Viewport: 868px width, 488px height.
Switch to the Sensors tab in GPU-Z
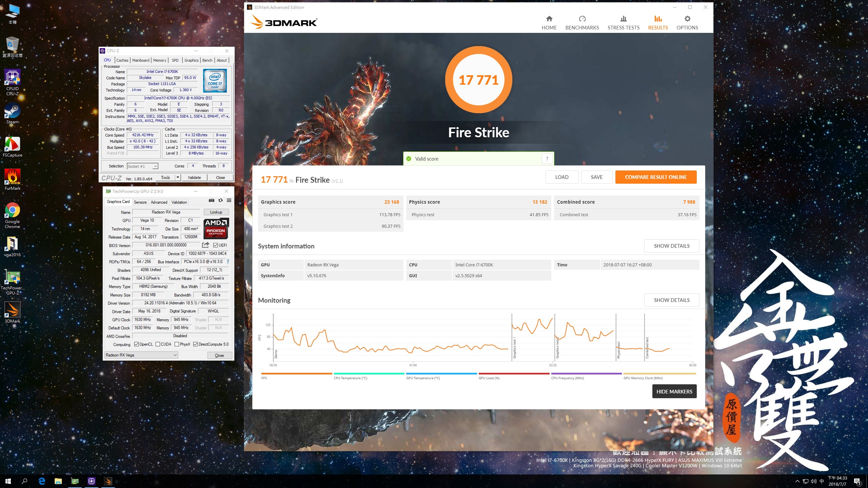[140, 202]
